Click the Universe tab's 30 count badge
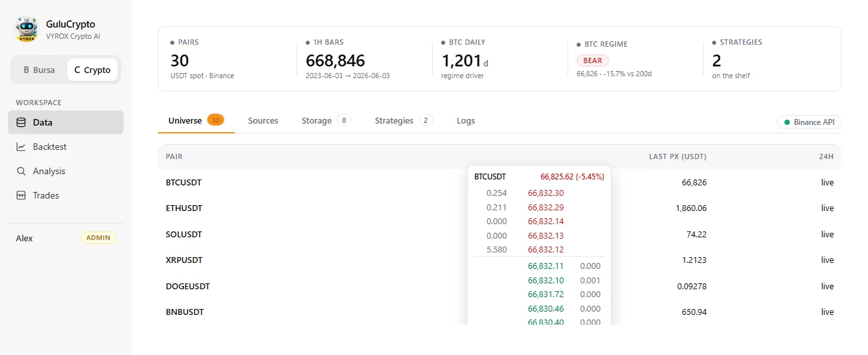Image resolution: width=868 pixels, height=355 pixels. click(x=216, y=120)
